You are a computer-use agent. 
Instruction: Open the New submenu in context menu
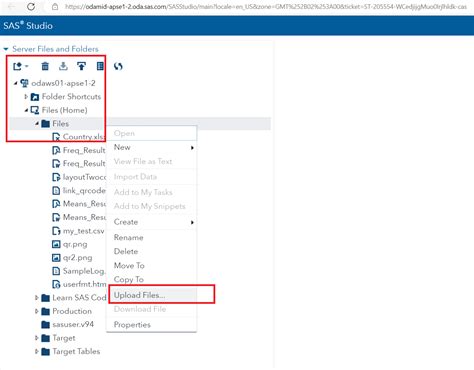pyautogui.click(x=152, y=147)
